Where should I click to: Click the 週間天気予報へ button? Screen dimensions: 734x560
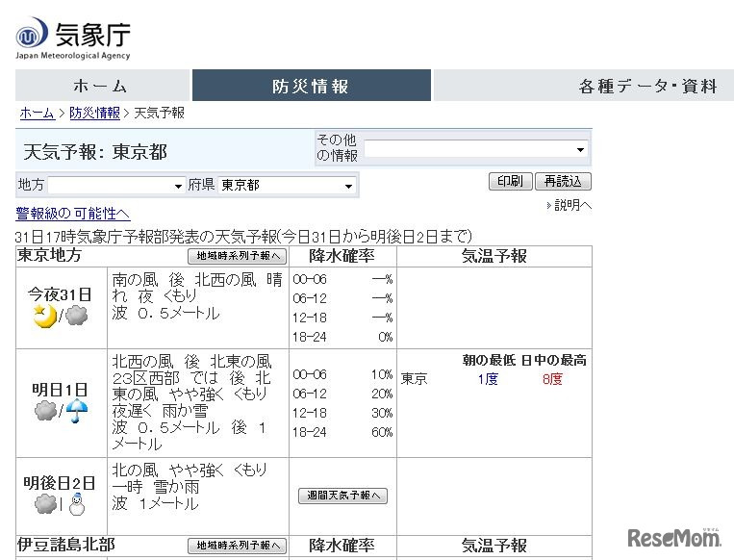coord(342,496)
